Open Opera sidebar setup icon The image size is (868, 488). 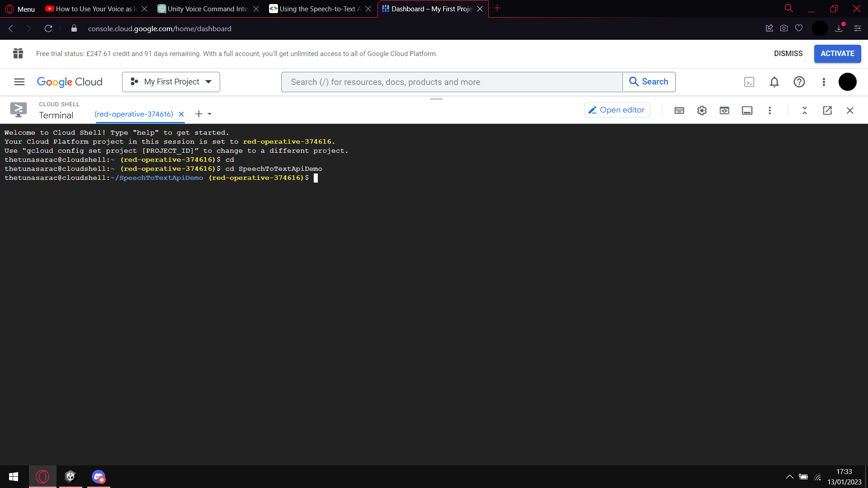coord(858,28)
